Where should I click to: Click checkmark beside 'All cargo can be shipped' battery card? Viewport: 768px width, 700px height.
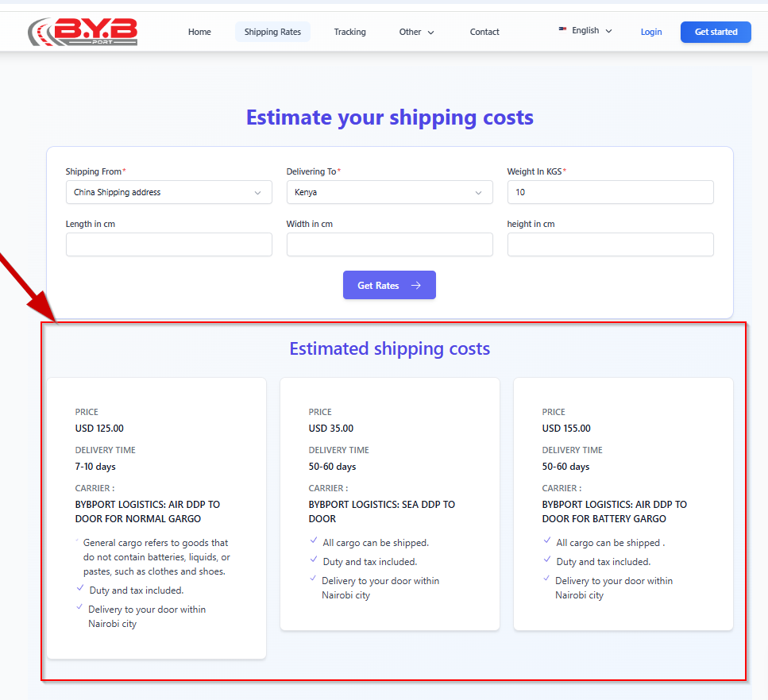tap(547, 540)
